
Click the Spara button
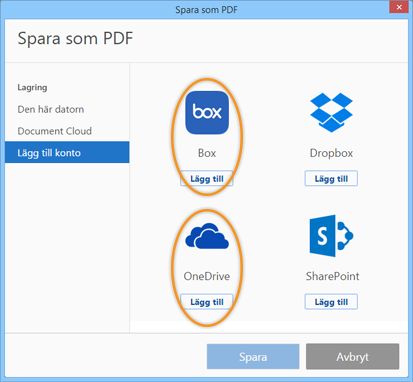253,357
